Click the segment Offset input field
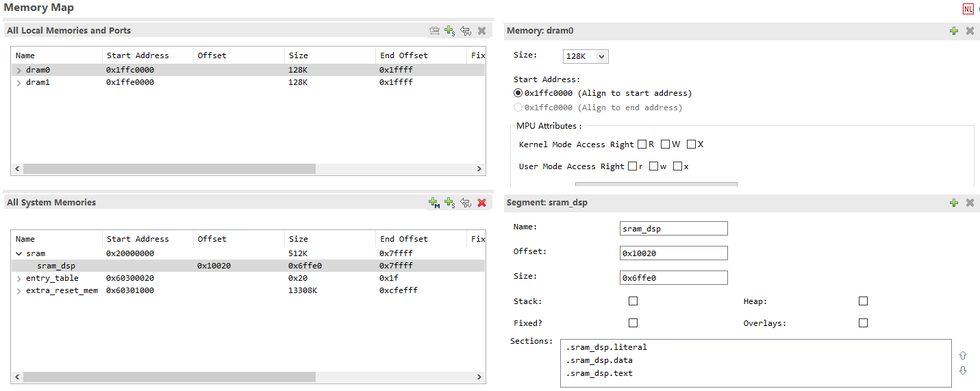 [673, 253]
